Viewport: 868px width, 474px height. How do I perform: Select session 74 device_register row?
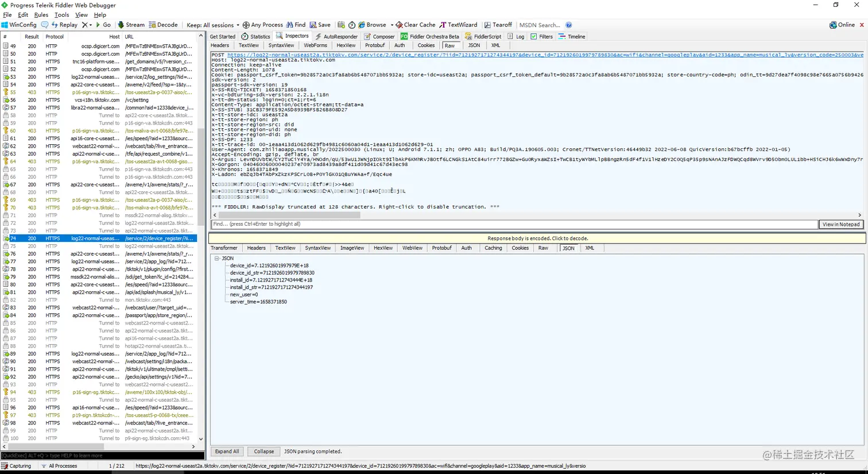(x=98, y=238)
